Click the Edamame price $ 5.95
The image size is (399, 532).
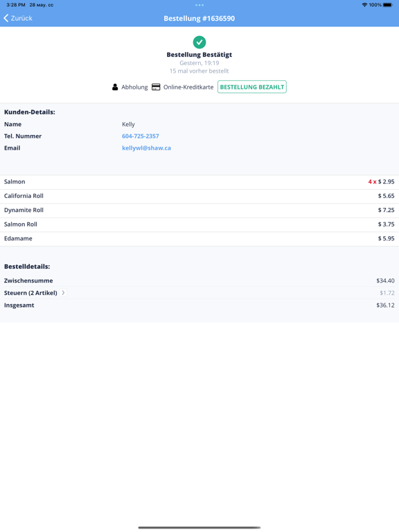click(x=386, y=239)
